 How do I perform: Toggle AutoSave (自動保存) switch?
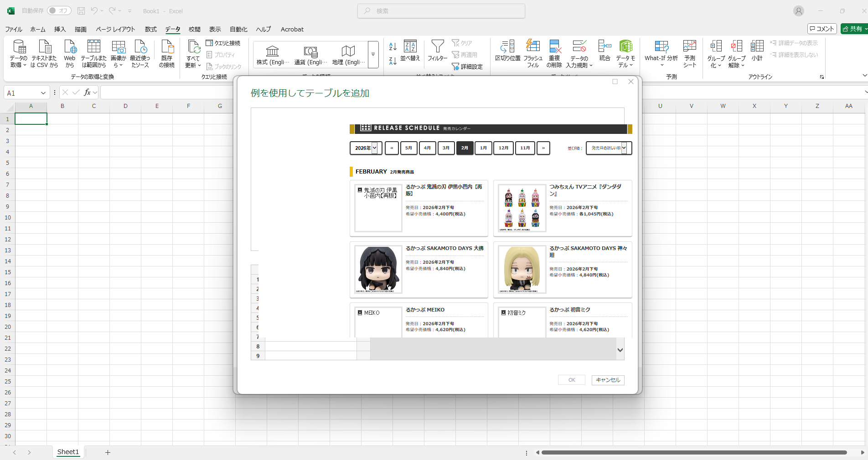click(x=59, y=10)
